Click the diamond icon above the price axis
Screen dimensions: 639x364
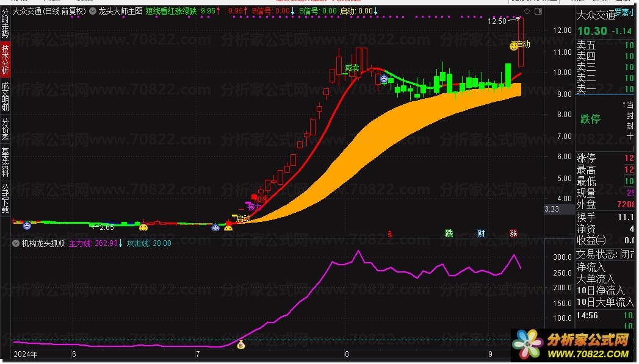point(527,12)
